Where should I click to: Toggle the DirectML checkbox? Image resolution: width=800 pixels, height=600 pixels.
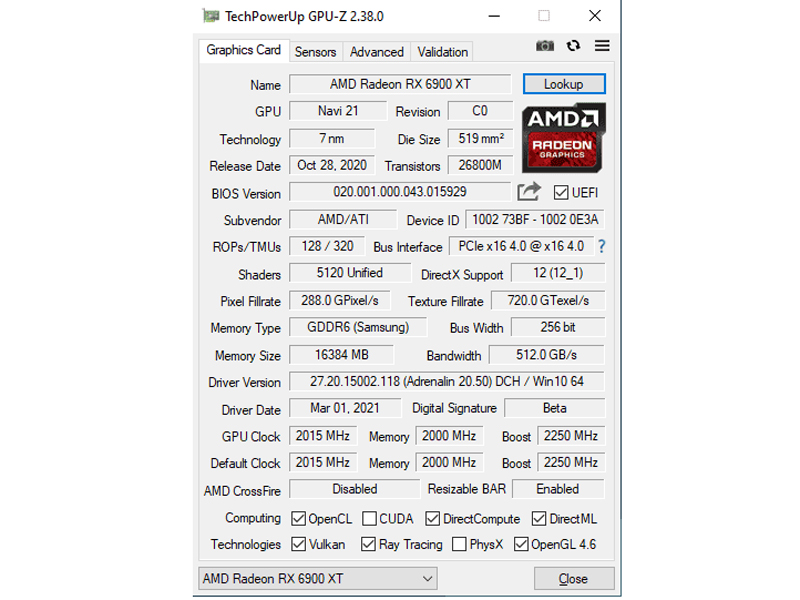point(538,518)
